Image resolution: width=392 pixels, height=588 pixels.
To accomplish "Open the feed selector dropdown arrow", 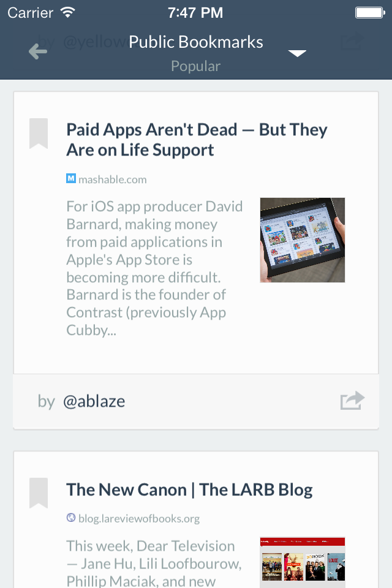I will [x=297, y=54].
